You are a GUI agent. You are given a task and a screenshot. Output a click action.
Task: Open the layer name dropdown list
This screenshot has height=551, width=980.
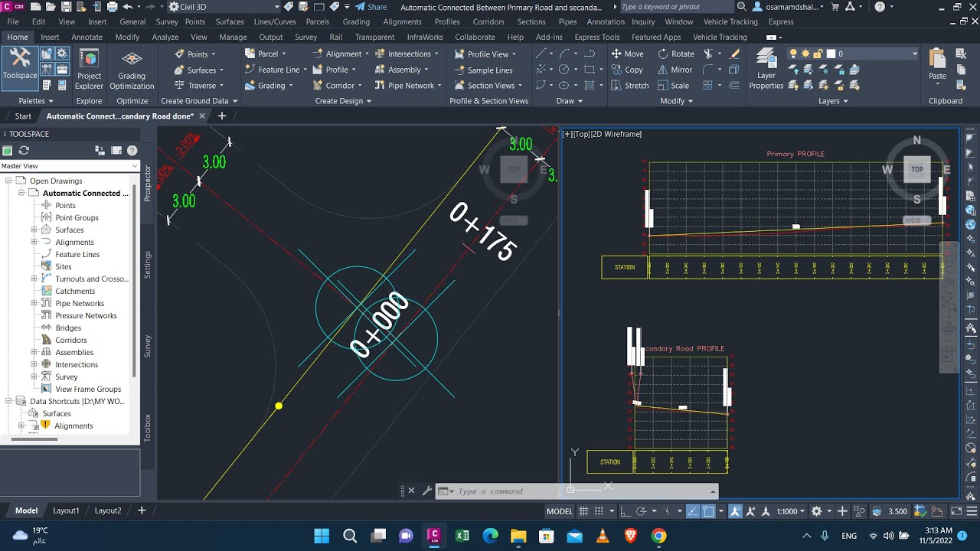914,54
